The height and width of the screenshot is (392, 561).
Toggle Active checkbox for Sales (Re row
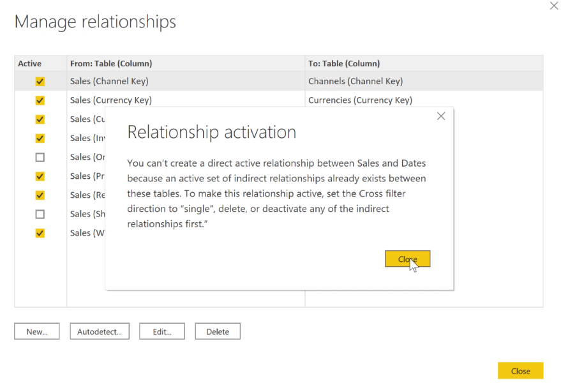click(40, 195)
